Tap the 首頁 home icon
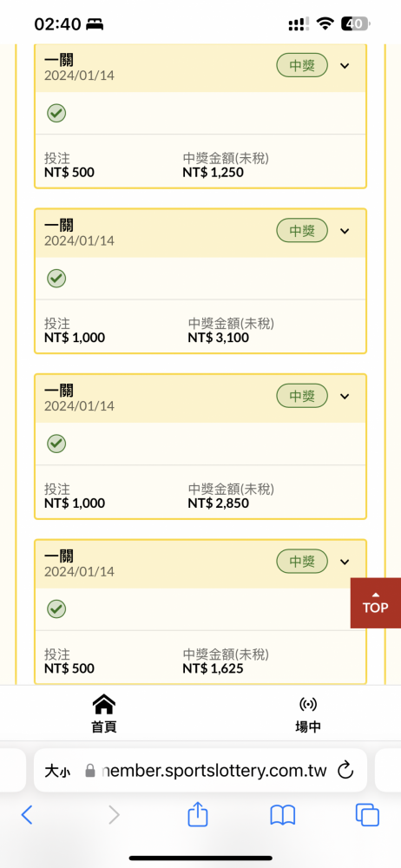Screen dimensions: 401x868 [x=103, y=705]
